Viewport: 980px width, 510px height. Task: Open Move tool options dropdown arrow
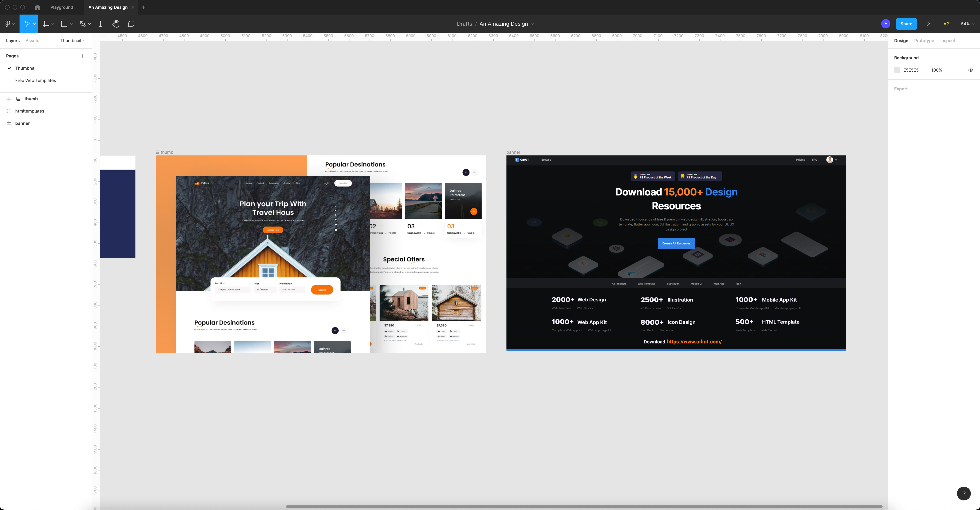tap(34, 24)
